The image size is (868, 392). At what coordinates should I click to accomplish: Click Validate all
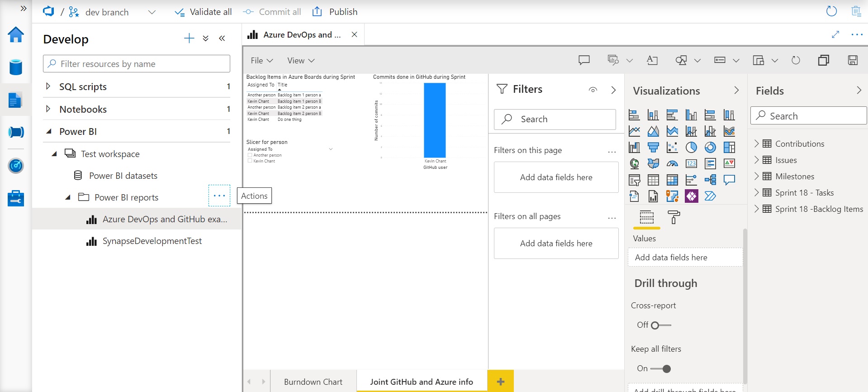click(203, 12)
